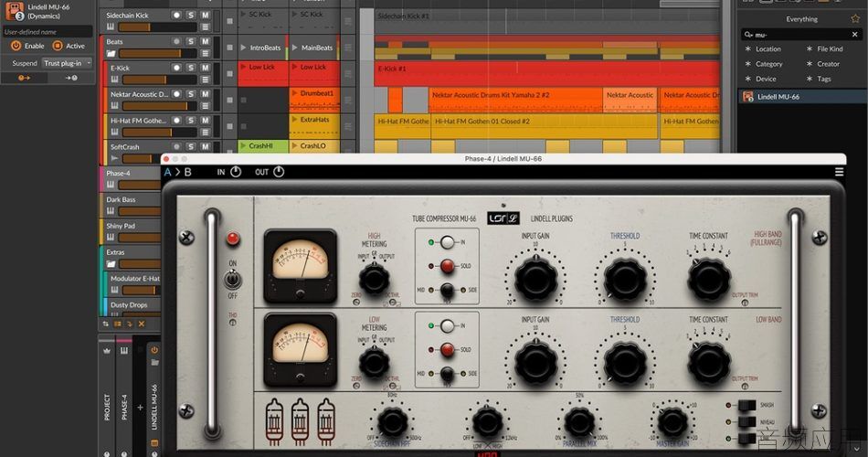The width and height of the screenshot is (868, 457).
Task: Select Lindell MU-66 in browser results
Action: [x=801, y=96]
